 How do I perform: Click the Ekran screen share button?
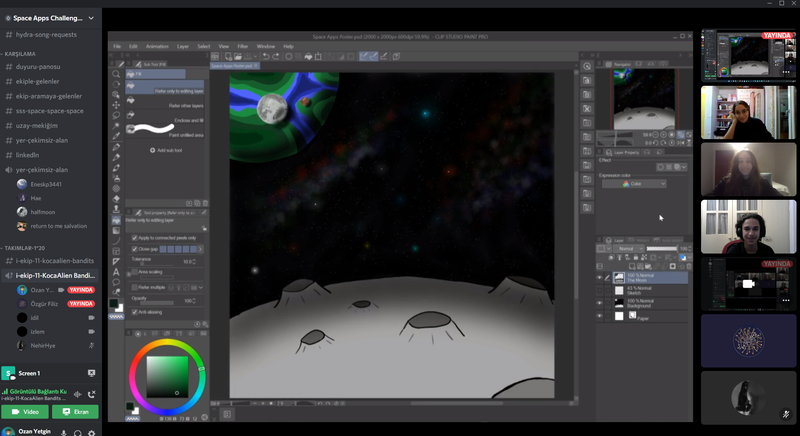click(75, 411)
